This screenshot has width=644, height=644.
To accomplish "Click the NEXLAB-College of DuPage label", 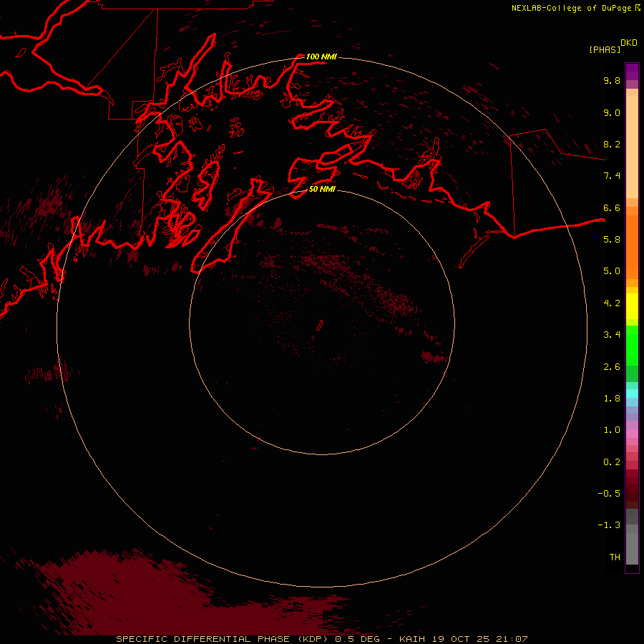I will 571,8.
